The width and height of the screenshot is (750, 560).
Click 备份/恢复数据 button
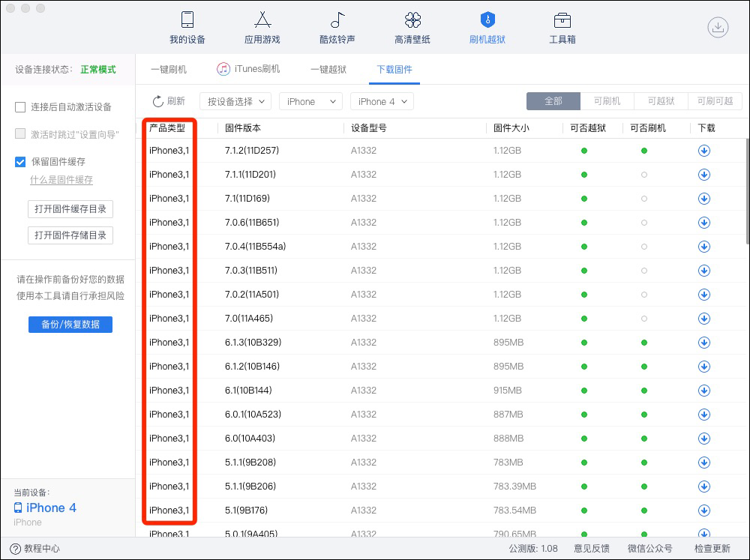[x=70, y=325]
